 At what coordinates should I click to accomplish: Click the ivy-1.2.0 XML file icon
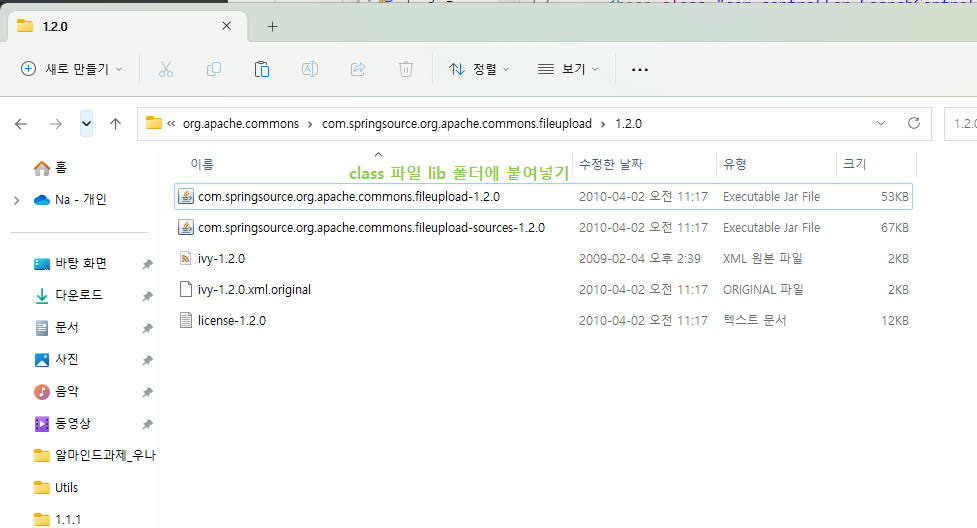click(186, 258)
